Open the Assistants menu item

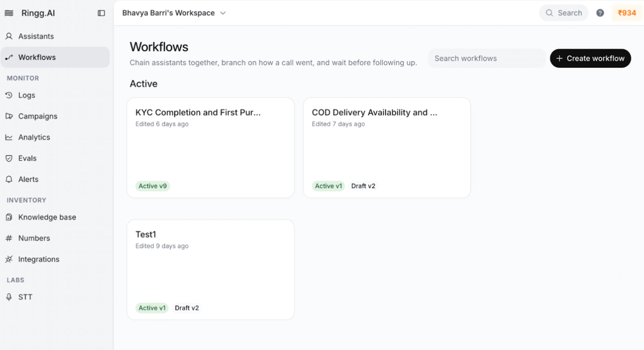pos(55,36)
